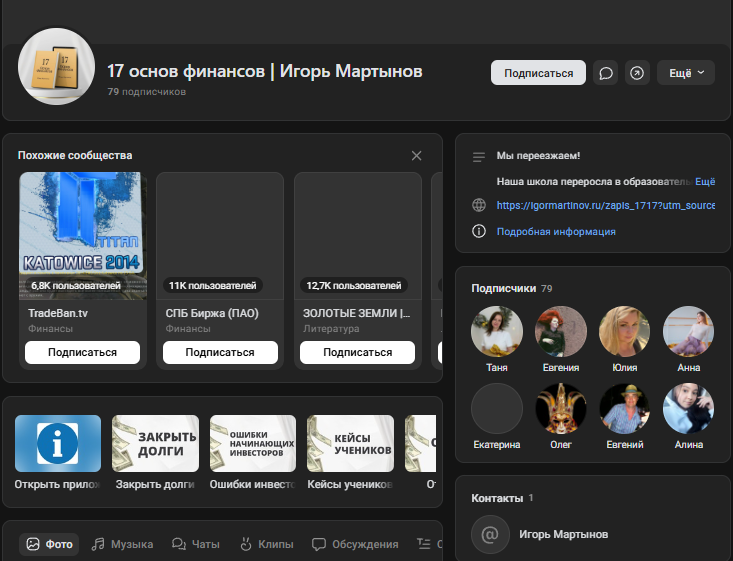The width and height of the screenshot is (733, 561).
Task: Open subscriber Анна's profile avatar
Action: (x=689, y=331)
